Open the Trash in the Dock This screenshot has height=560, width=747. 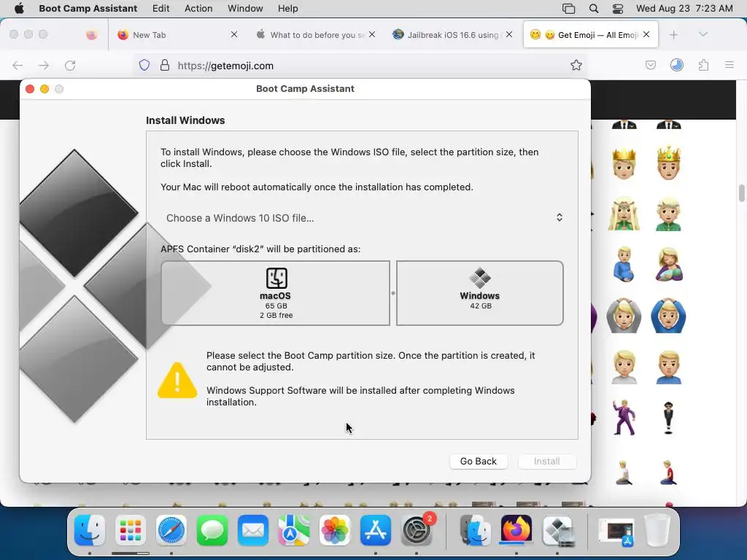tap(657, 530)
